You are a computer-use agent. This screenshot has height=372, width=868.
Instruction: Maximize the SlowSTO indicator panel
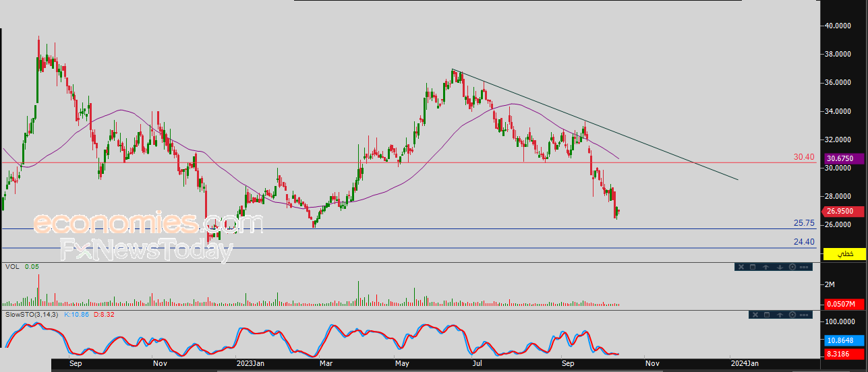pos(768,315)
